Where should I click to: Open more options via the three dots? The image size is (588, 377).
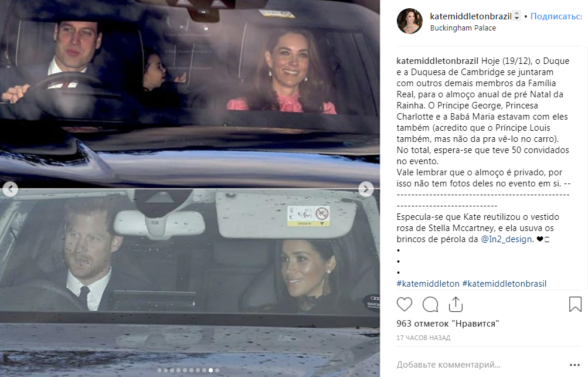click(x=575, y=365)
